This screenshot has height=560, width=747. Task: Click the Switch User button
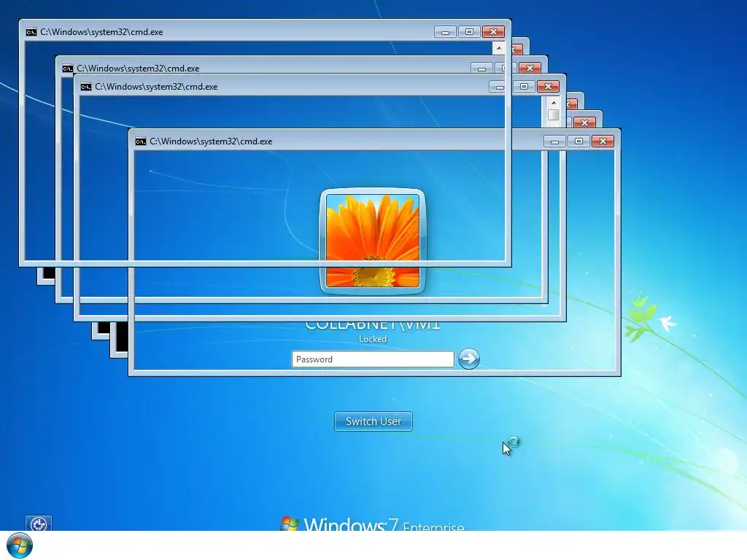373,421
